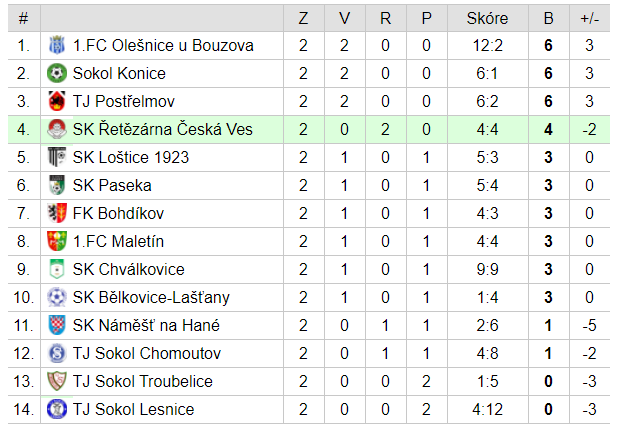The width and height of the screenshot is (617, 427).
Task: Open the TJ Sokol Troubelice team name
Action: [x=143, y=381]
